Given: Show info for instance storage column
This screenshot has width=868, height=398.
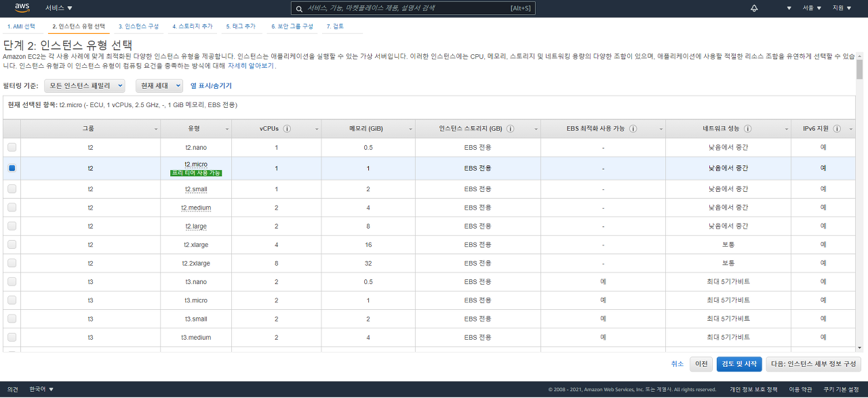Looking at the screenshot, I should point(510,129).
